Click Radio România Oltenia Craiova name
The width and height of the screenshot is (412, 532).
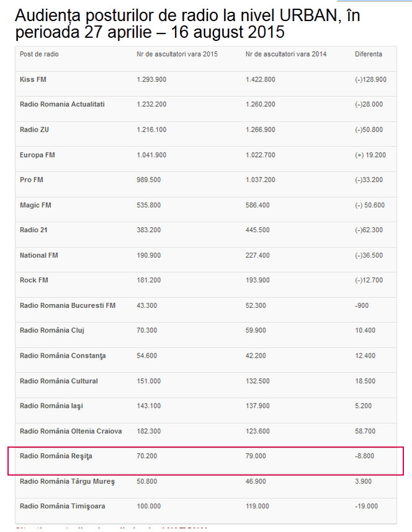click(71, 431)
